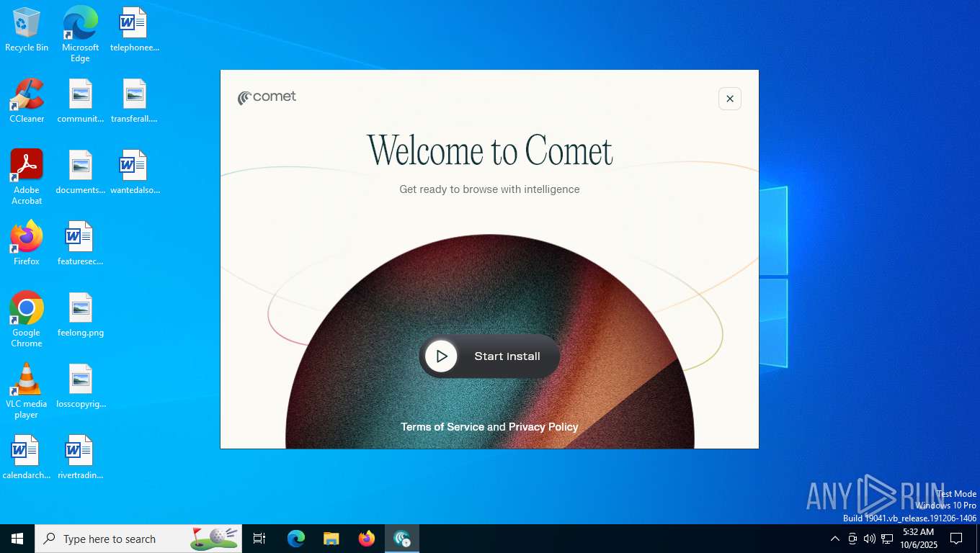This screenshot has width=980, height=553.
Task: Click the Meet Now tray icon
Action: point(852,539)
